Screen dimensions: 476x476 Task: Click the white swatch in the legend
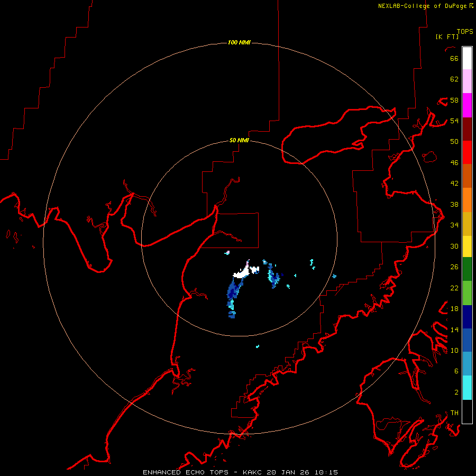(467, 58)
